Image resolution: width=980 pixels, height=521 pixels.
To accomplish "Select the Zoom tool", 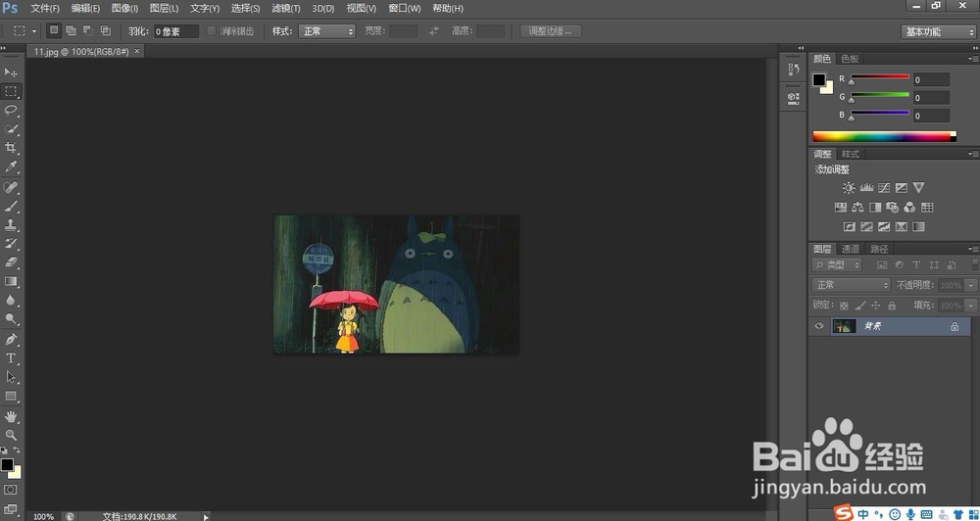I will (x=11, y=435).
